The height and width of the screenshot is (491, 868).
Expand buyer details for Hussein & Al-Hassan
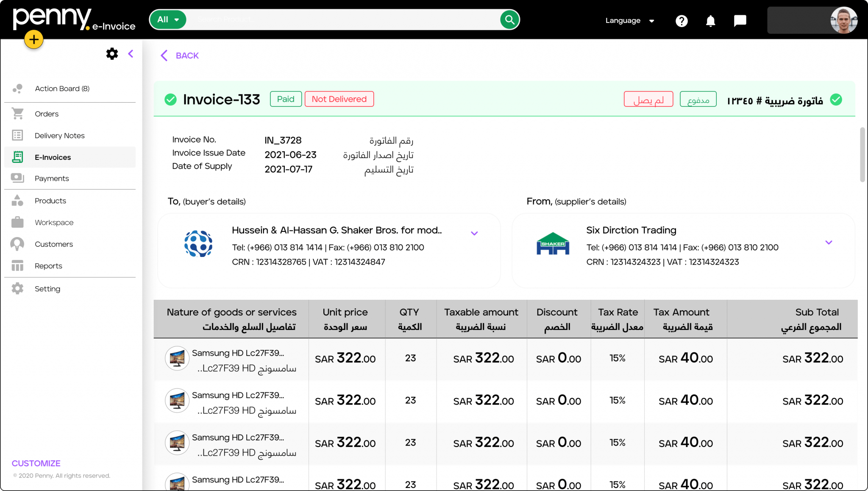pos(474,233)
